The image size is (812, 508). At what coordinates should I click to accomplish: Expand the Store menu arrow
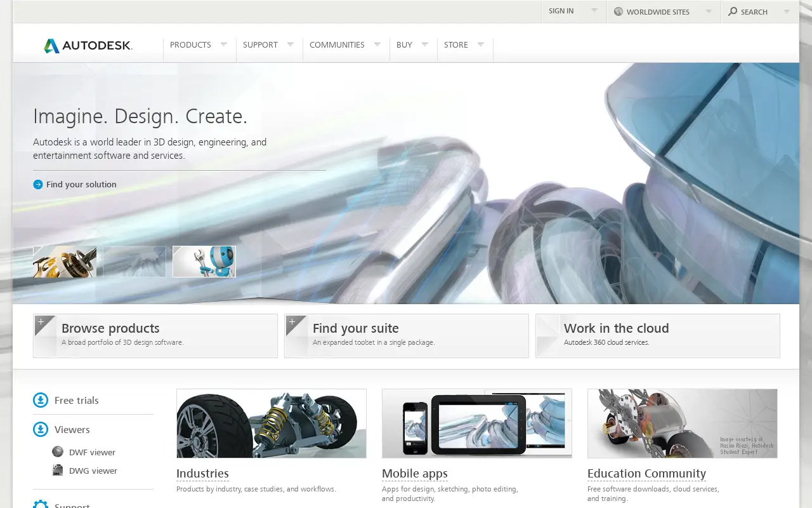481,44
